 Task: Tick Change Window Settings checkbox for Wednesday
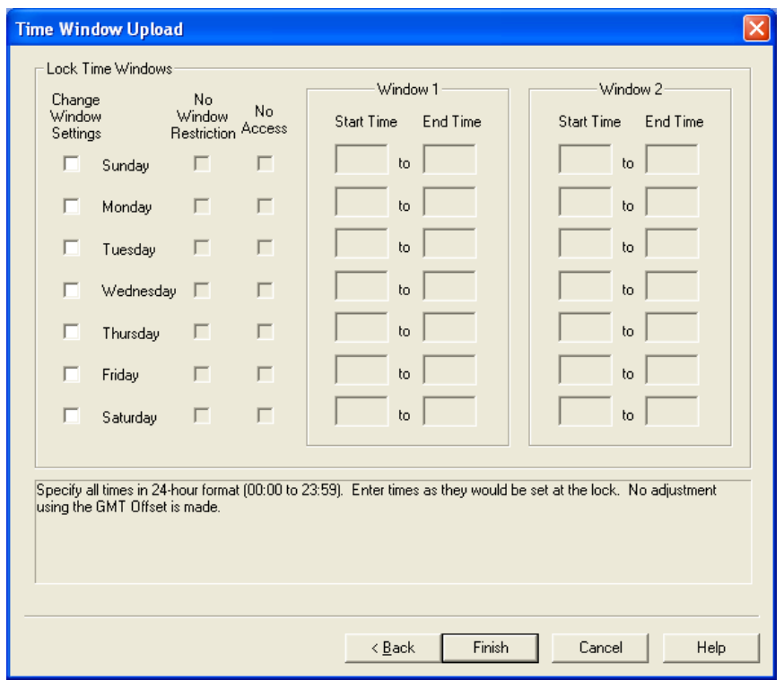tap(72, 290)
